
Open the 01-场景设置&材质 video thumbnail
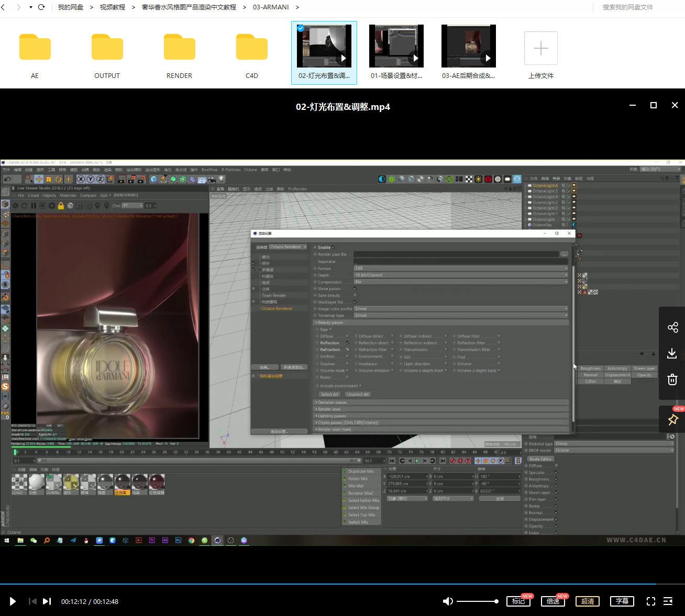[396, 46]
